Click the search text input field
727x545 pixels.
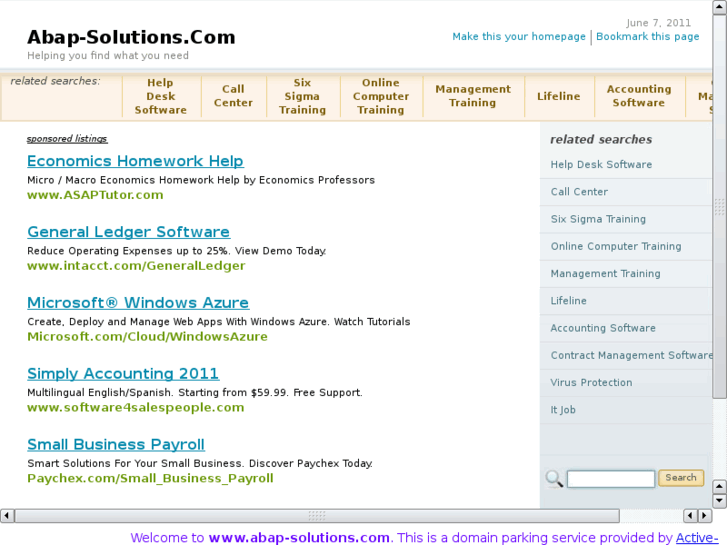[x=611, y=479]
